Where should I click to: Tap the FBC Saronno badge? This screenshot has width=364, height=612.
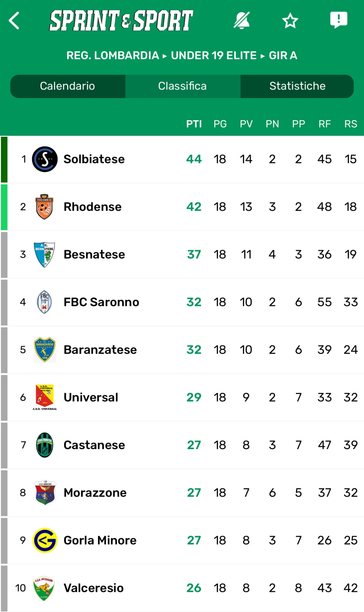point(45,302)
